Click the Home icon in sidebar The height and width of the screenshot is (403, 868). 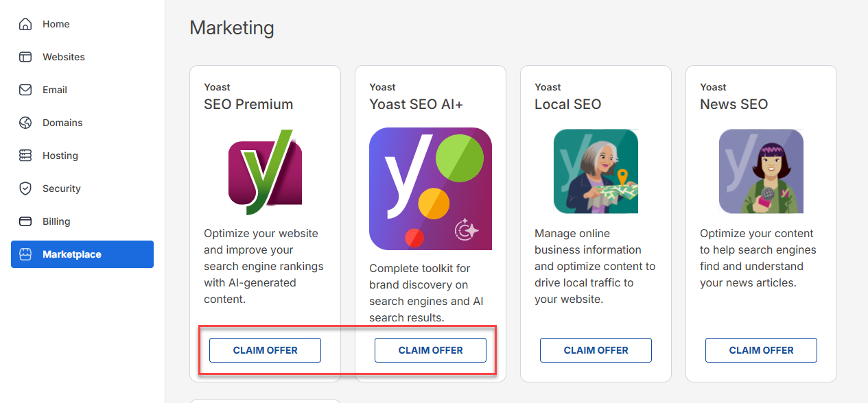[25, 24]
